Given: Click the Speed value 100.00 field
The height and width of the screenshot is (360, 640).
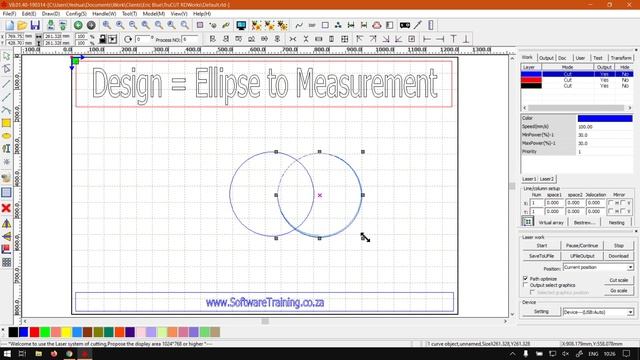Looking at the screenshot, I should [x=605, y=127].
